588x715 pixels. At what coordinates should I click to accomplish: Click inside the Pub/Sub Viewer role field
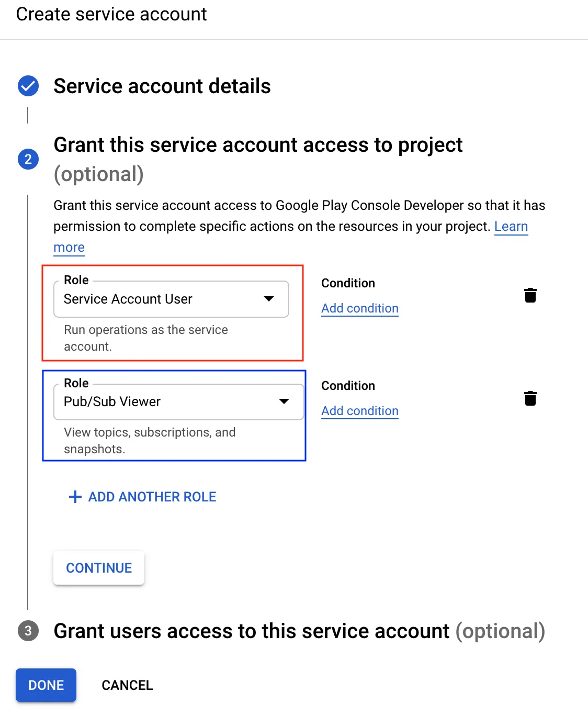(157, 401)
